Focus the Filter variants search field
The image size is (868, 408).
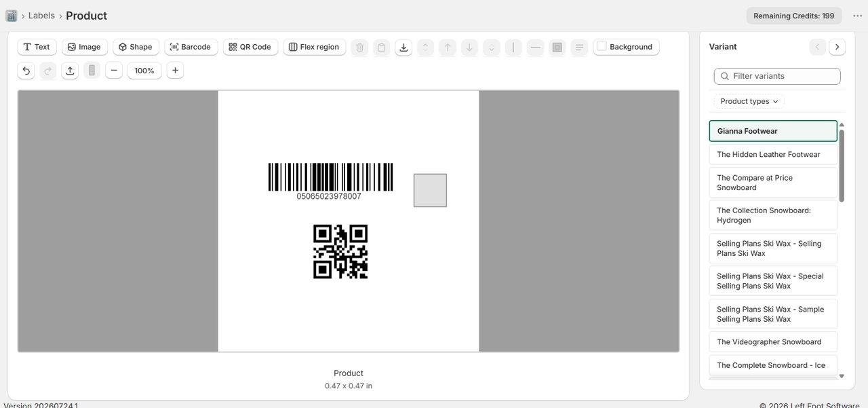777,76
